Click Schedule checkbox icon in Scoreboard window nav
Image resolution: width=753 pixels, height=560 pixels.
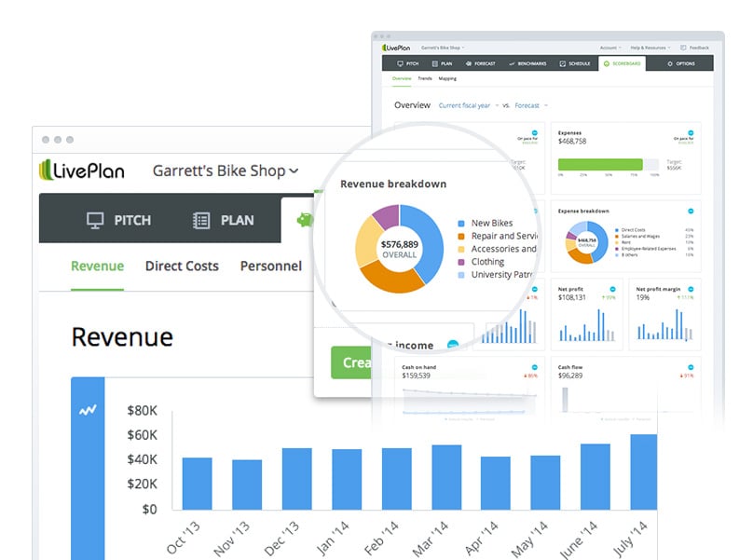tap(562, 63)
